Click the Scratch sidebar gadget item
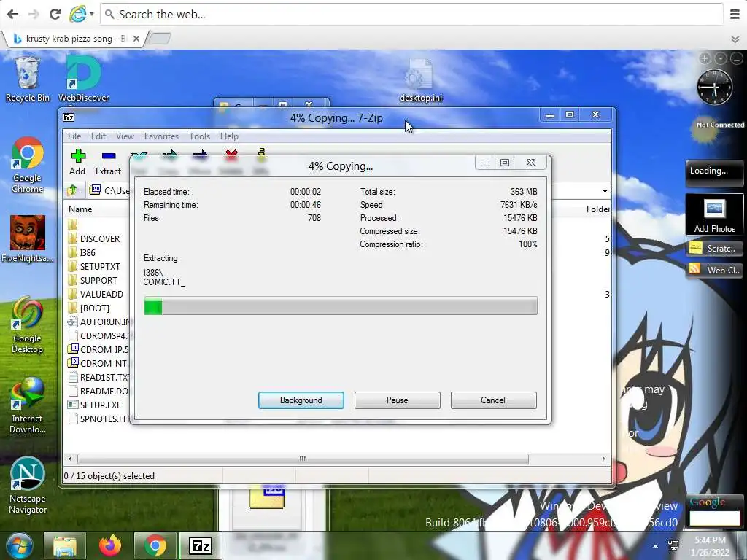Image resolution: width=747 pixels, height=560 pixels. point(715,248)
